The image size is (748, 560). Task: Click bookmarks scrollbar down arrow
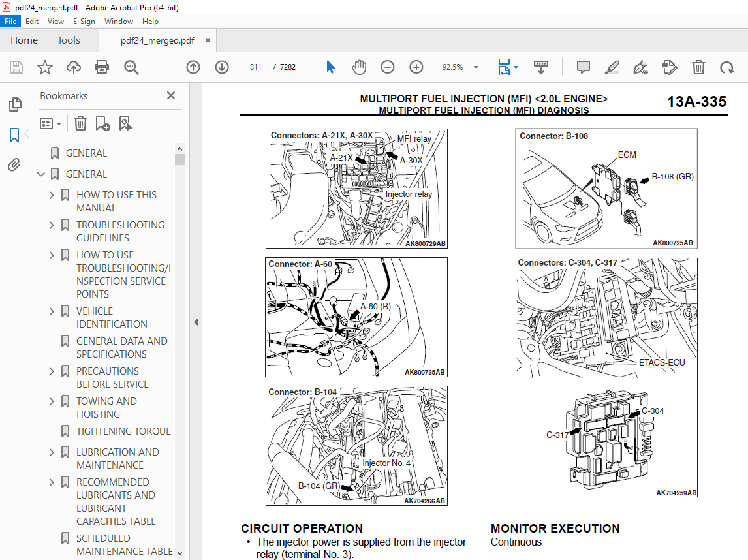[x=180, y=553]
